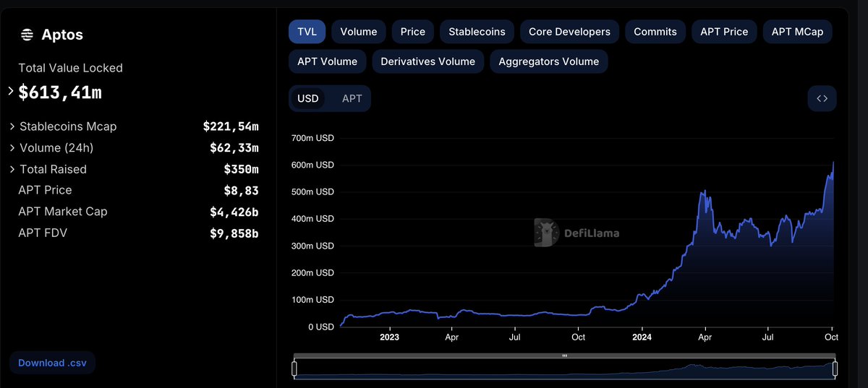Enable the Derivatives Volume chart toggle
The height and width of the screenshot is (388, 868).
click(428, 61)
